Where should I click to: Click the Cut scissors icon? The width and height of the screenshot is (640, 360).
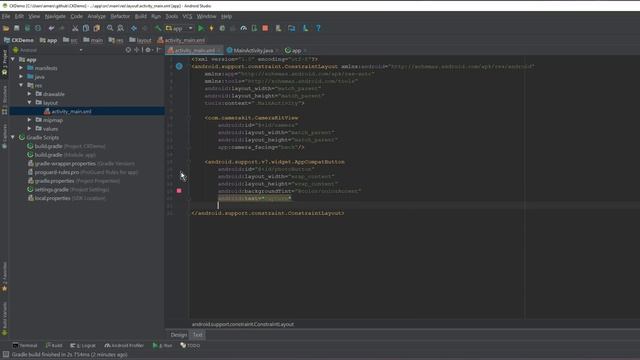point(75,28)
